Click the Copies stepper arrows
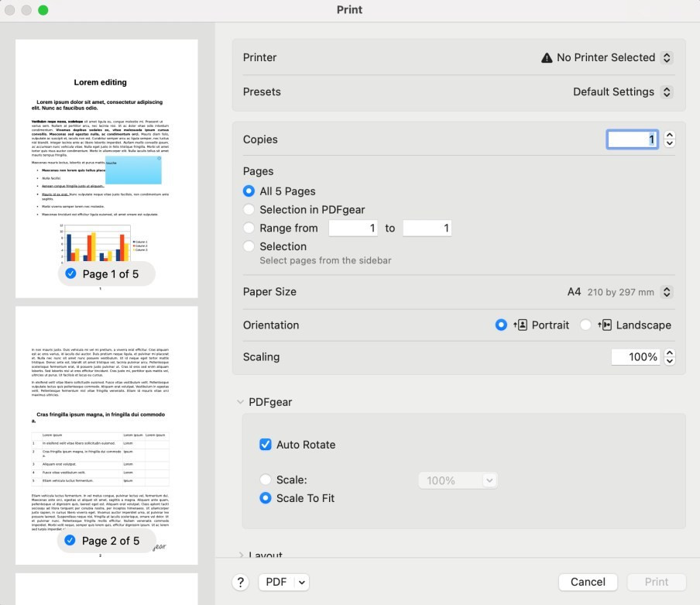Image resolution: width=700 pixels, height=605 pixels. tap(670, 139)
